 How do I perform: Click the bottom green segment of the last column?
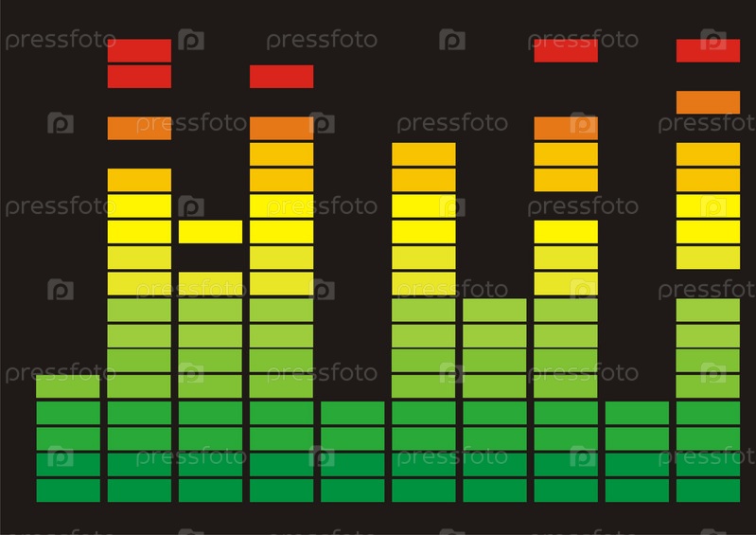708,490
